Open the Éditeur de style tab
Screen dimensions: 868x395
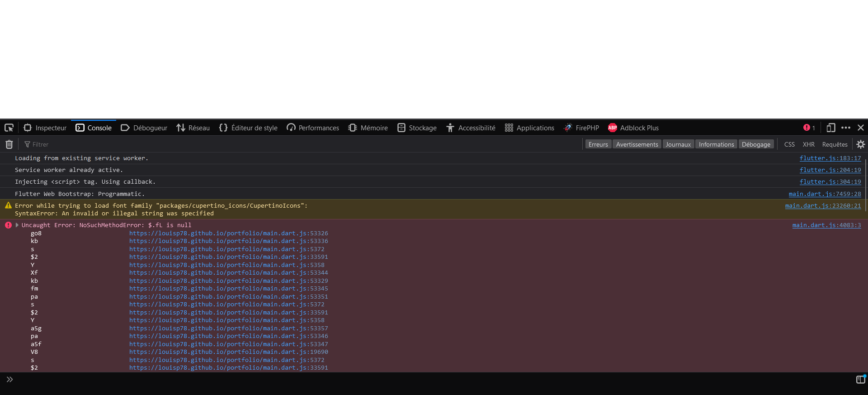(248, 128)
